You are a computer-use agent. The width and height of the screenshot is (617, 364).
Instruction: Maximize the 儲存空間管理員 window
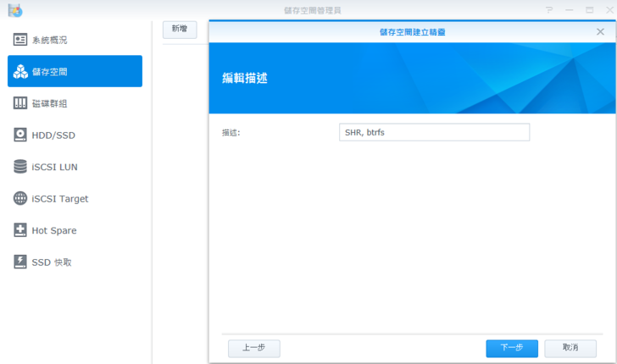589,10
